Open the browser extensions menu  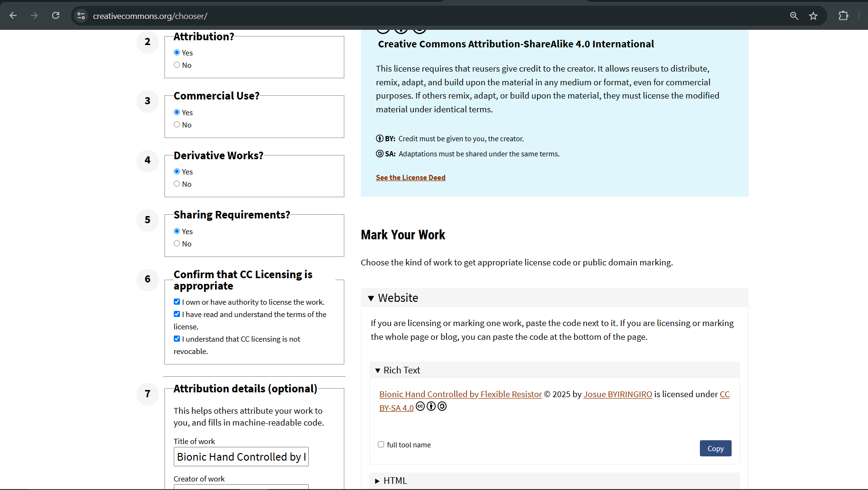point(843,16)
